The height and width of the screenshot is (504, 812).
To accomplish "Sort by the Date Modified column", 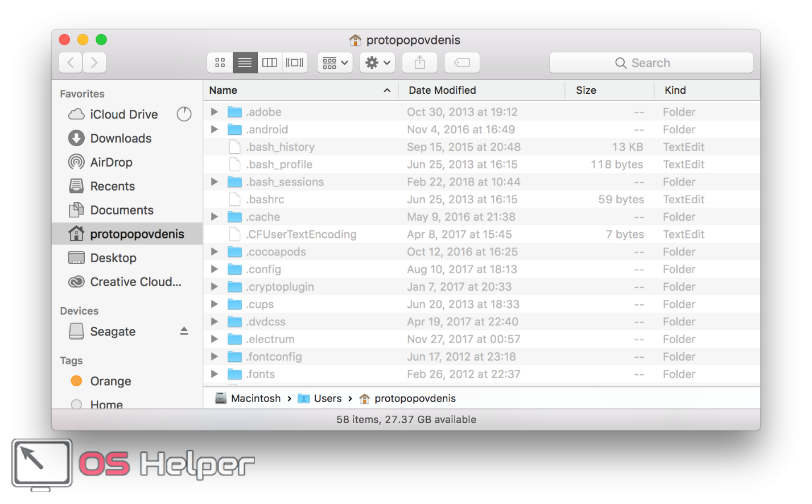I will [442, 90].
